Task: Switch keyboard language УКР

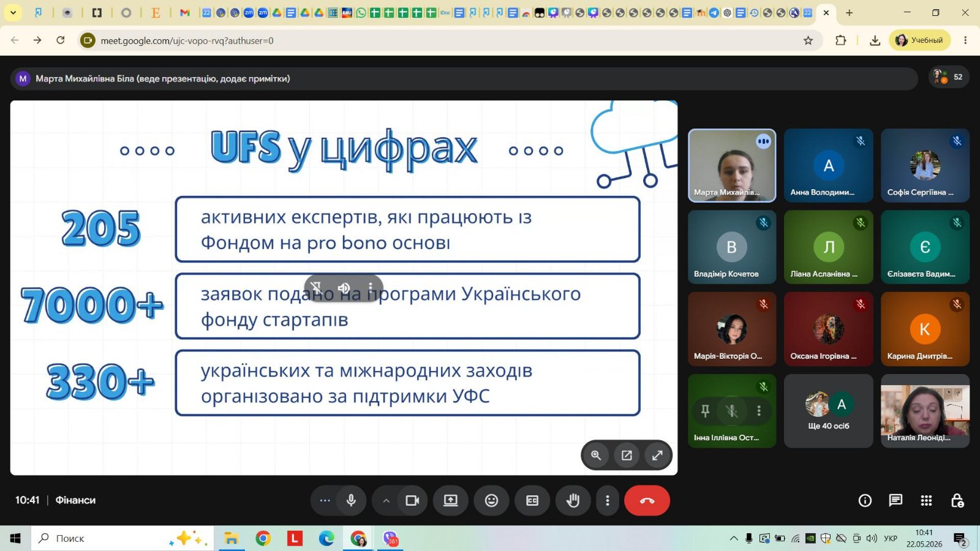Action: 891,538
